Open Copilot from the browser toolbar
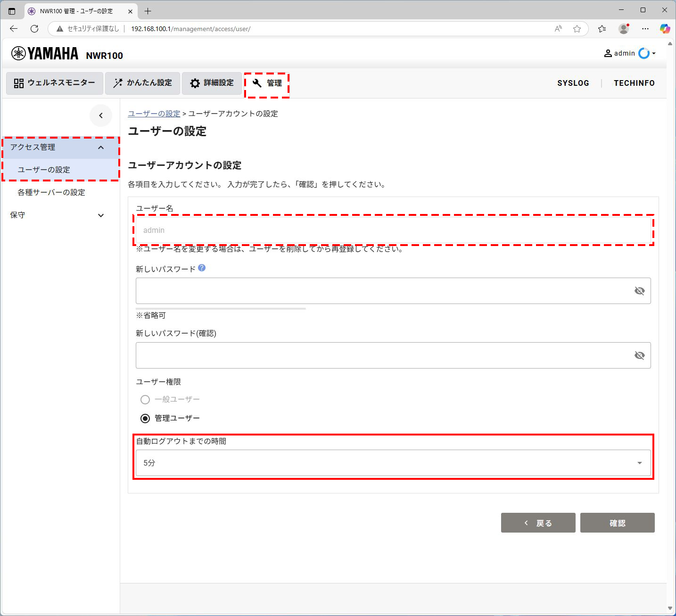Viewport: 676px width, 616px height. pos(665,29)
